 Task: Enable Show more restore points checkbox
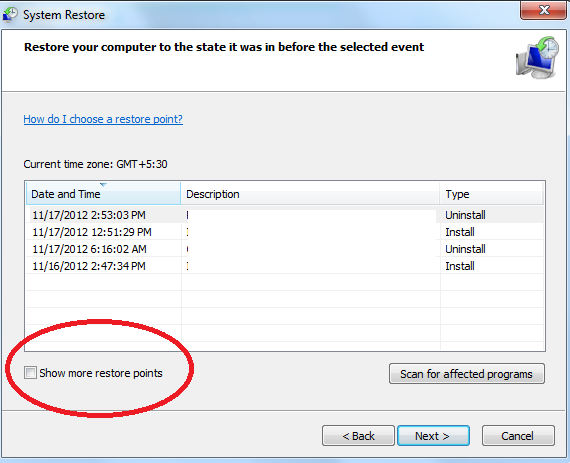pos(30,373)
